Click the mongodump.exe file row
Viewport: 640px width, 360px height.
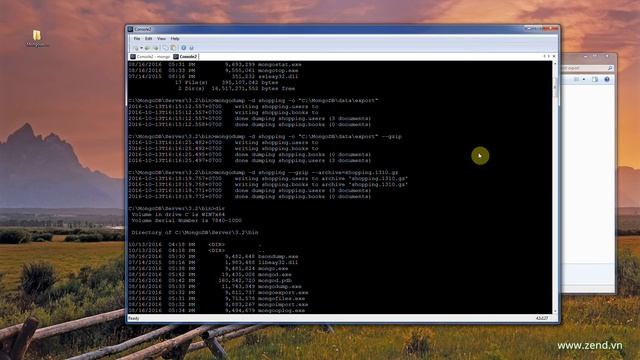pyautogui.click(x=215, y=287)
